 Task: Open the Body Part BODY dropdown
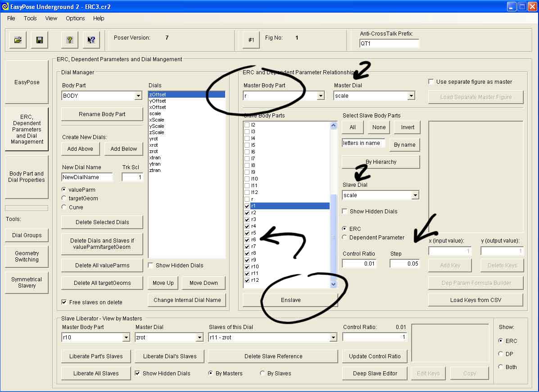[138, 96]
